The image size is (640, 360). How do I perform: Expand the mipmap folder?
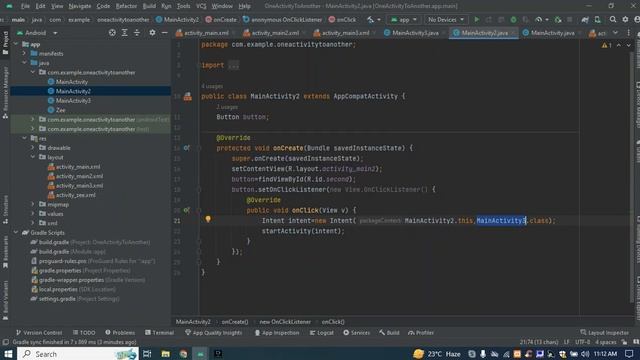(x=33, y=204)
